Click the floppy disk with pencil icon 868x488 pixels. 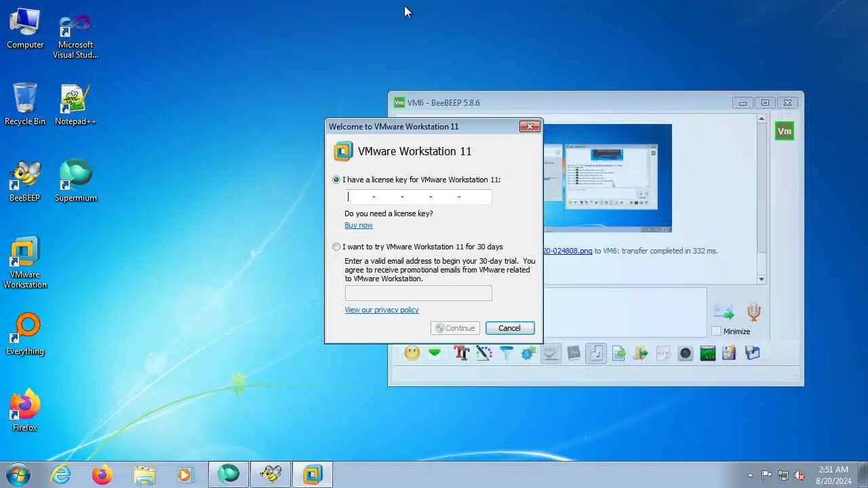coord(729,353)
